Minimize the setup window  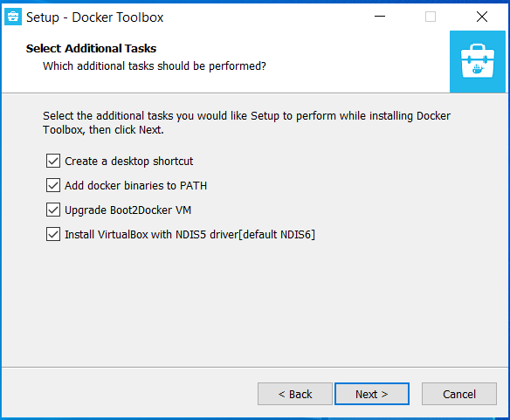click(380, 17)
